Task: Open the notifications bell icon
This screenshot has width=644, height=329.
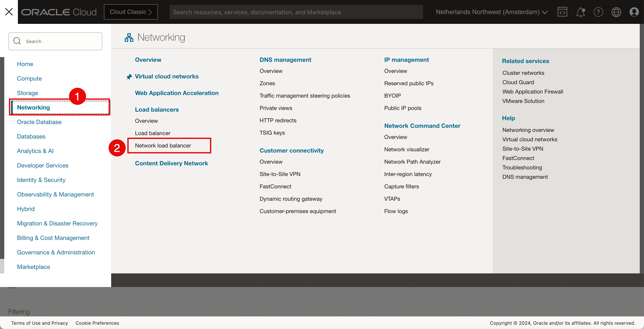Action: [580, 12]
